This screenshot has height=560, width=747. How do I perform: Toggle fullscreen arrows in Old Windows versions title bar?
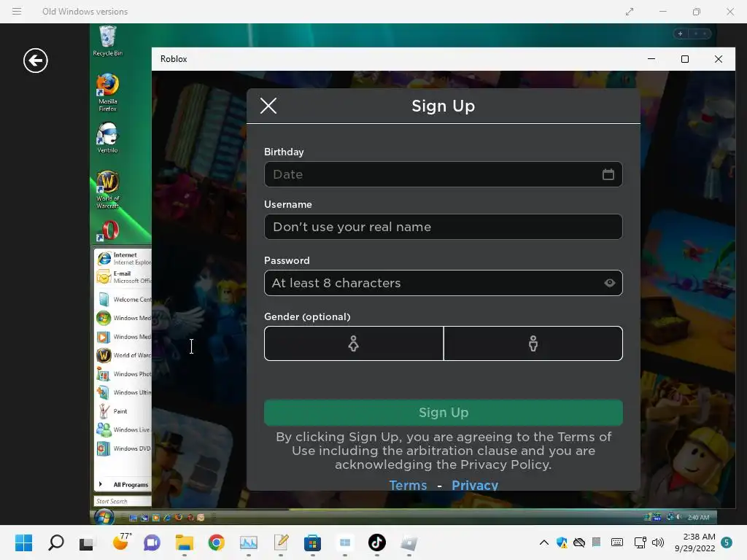(x=630, y=12)
